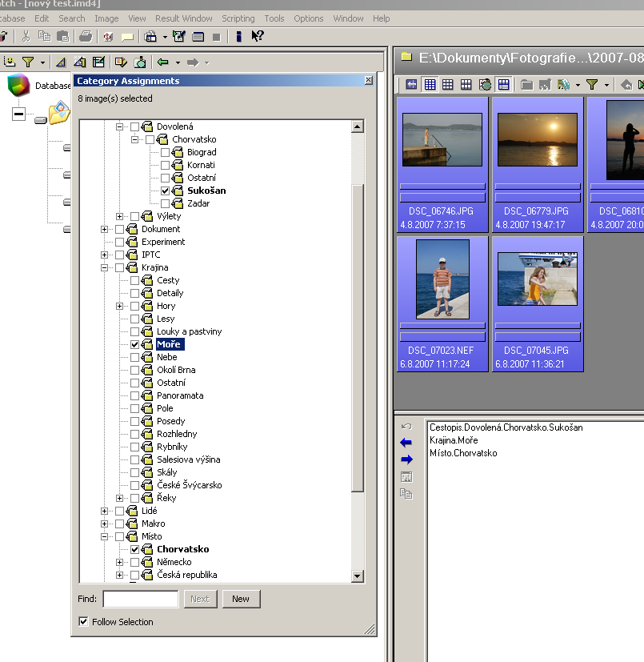Viewport: 644px width, 662px height.
Task: Check the Nebe category checkbox
Action: [134, 357]
